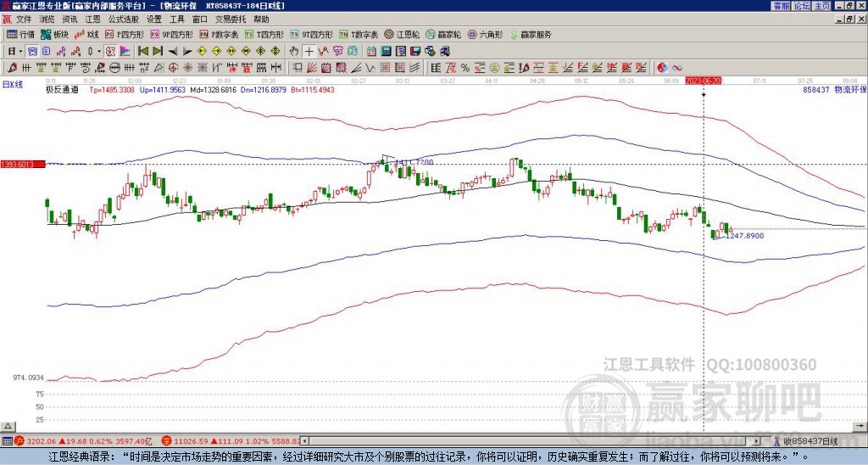
Task: Open the 设置 menu
Action: pos(154,20)
